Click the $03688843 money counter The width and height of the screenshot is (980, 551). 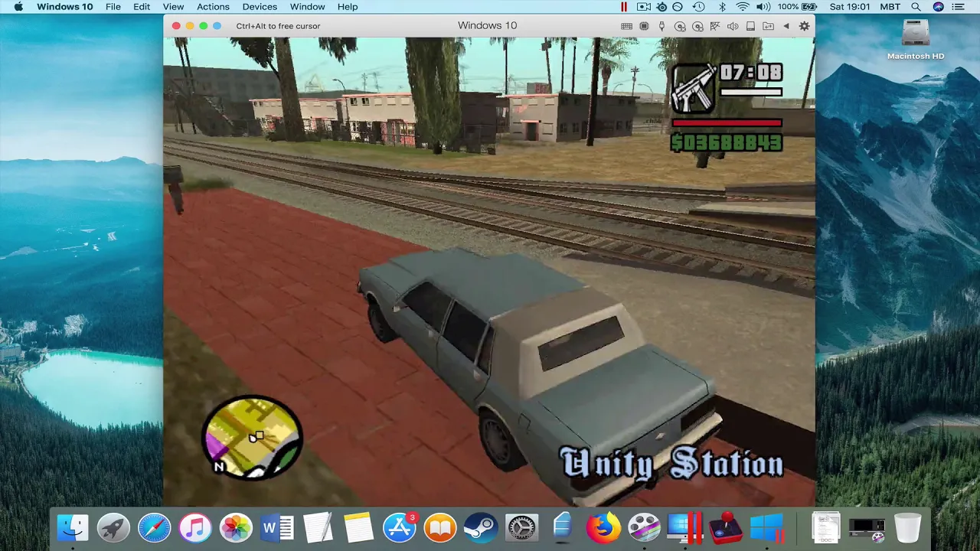727,142
